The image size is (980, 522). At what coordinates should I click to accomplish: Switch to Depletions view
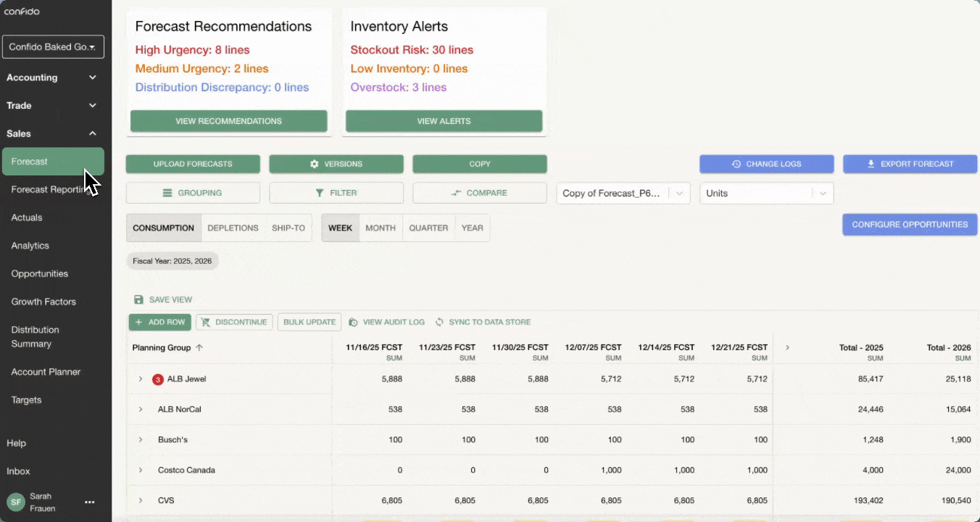point(233,228)
